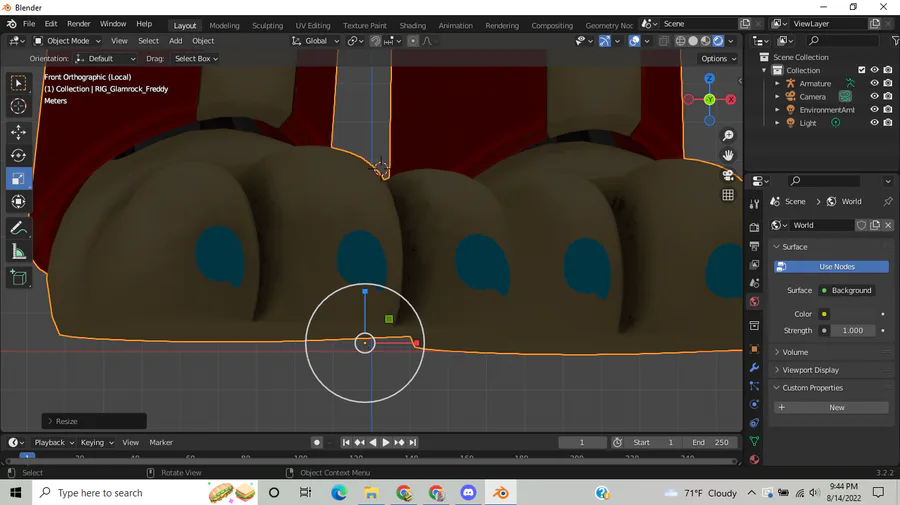Expand the Volume panel
The width and height of the screenshot is (900, 505).
831,352
